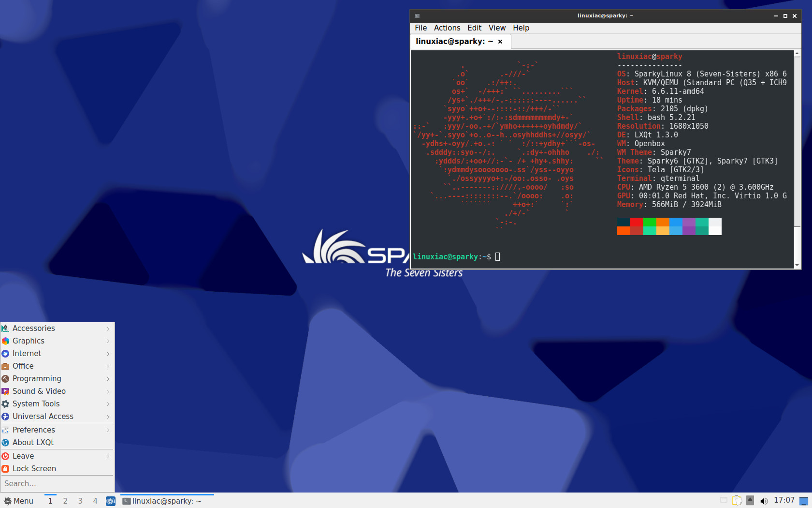Viewport: 812px width, 508px height.
Task: Click the 'Terminal: qterminal' line
Action: (x=658, y=179)
